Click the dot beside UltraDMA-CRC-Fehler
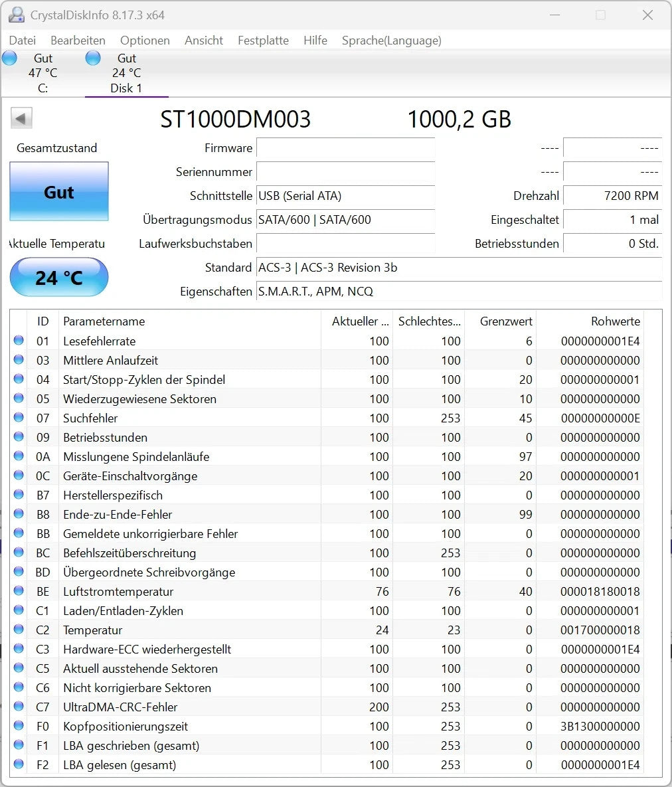Image resolution: width=672 pixels, height=787 pixels. click(18, 707)
